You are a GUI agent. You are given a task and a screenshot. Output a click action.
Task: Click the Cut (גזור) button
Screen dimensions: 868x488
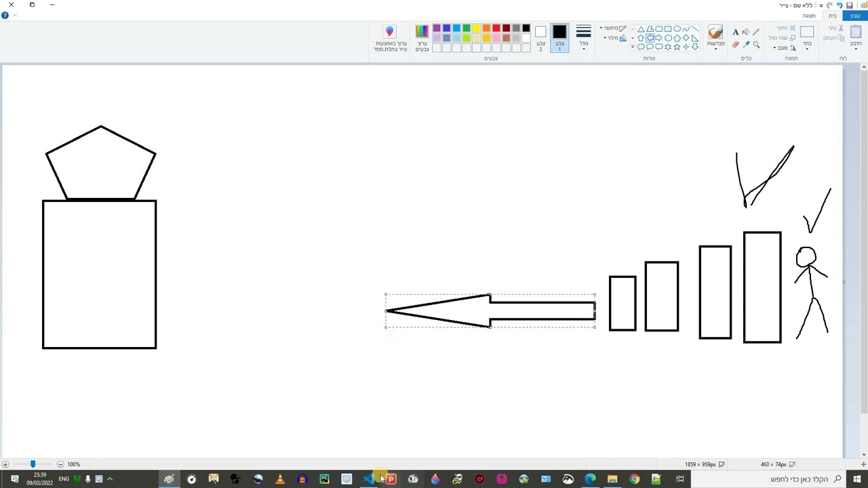835,28
